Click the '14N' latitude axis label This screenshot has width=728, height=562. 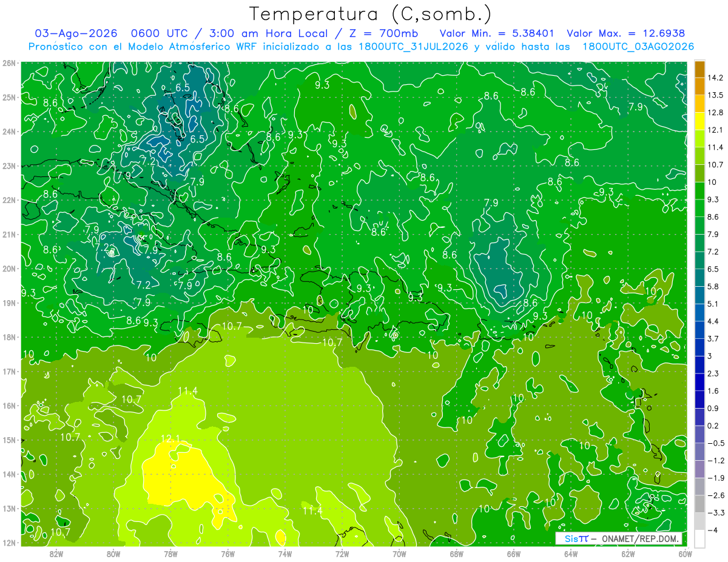9,474
